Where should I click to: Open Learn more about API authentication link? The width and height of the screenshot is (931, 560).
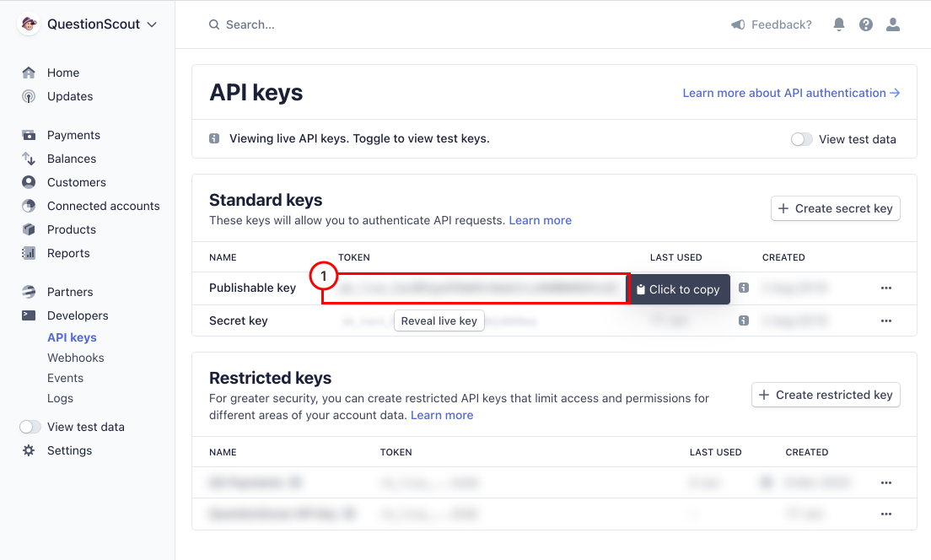pos(791,94)
